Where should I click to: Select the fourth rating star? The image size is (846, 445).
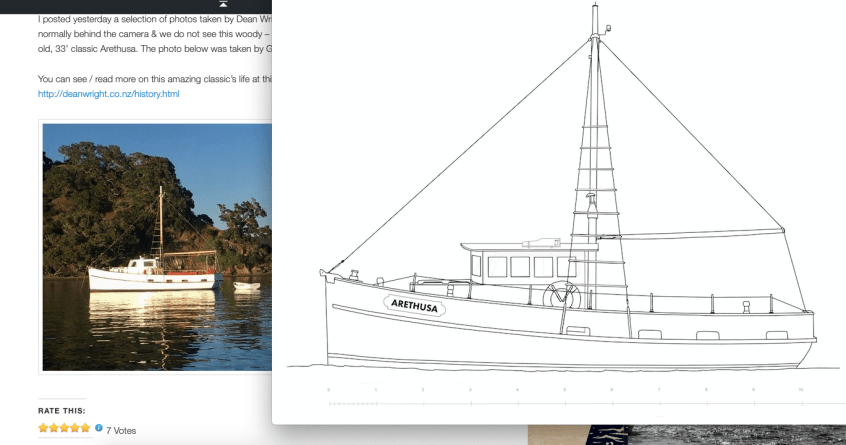74,428
